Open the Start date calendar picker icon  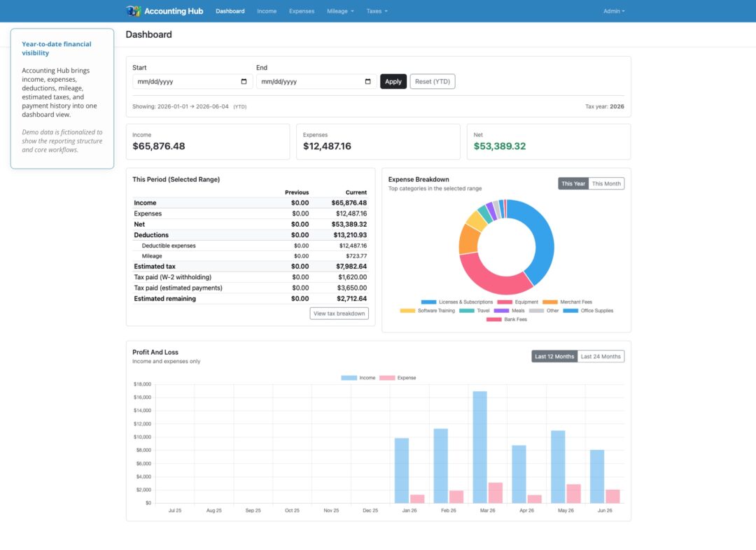[x=244, y=81]
